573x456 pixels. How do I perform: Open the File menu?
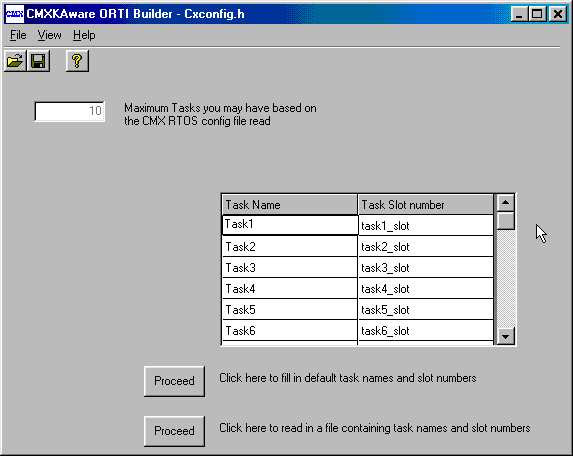click(x=18, y=35)
